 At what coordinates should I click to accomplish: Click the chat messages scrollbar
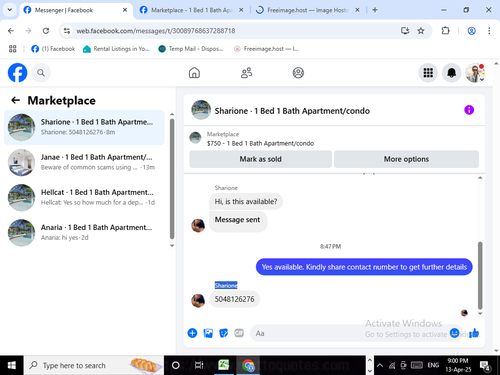(480, 275)
